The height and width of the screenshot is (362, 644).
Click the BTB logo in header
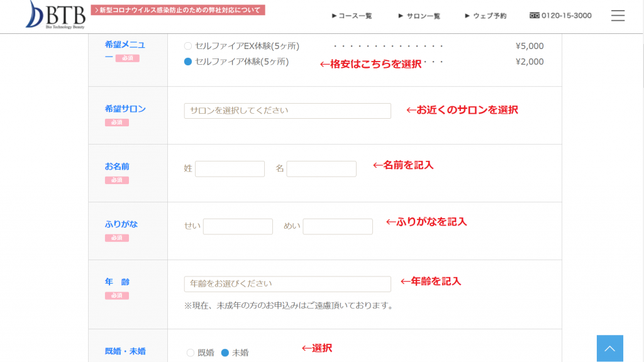(55, 14)
